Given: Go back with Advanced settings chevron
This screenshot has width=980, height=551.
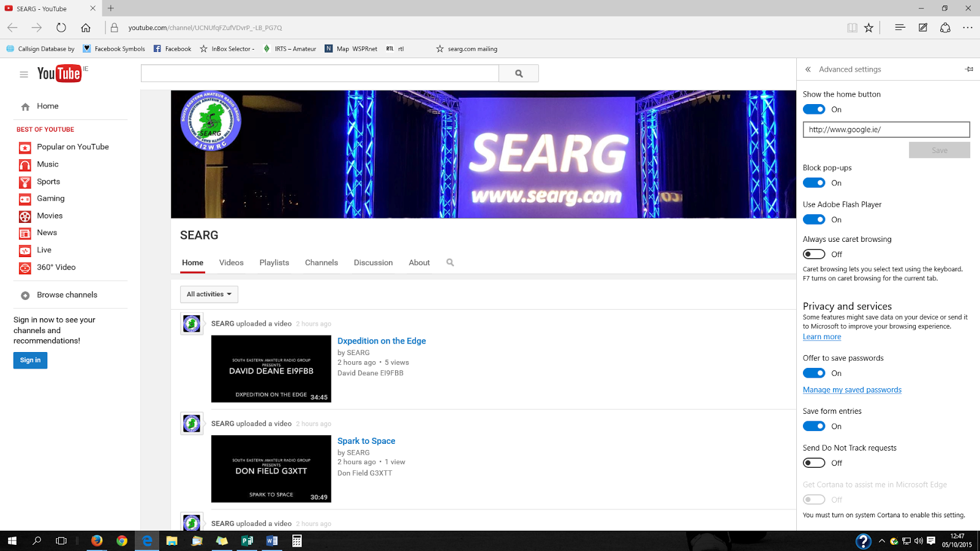Looking at the screenshot, I should (808, 69).
